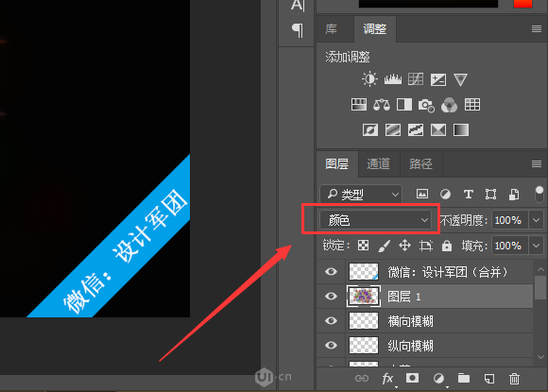548x392 pixels.
Task: Toggle prevent artboard auto-nesting lock
Action: click(x=426, y=246)
